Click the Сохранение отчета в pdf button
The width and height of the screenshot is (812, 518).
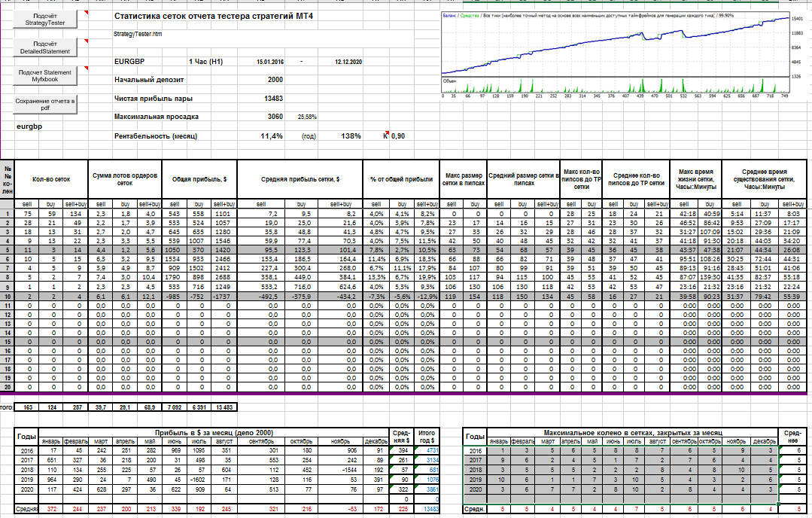(45, 105)
